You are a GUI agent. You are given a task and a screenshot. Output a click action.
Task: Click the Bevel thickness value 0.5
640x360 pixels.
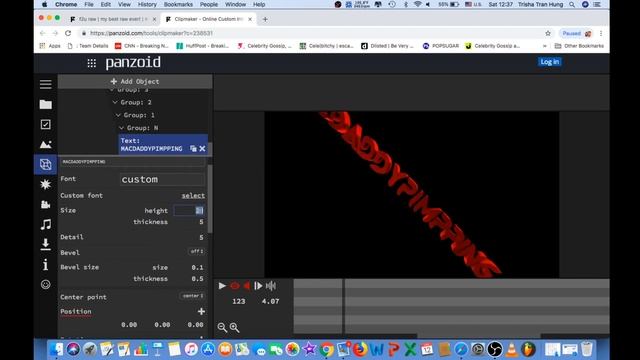click(197, 279)
